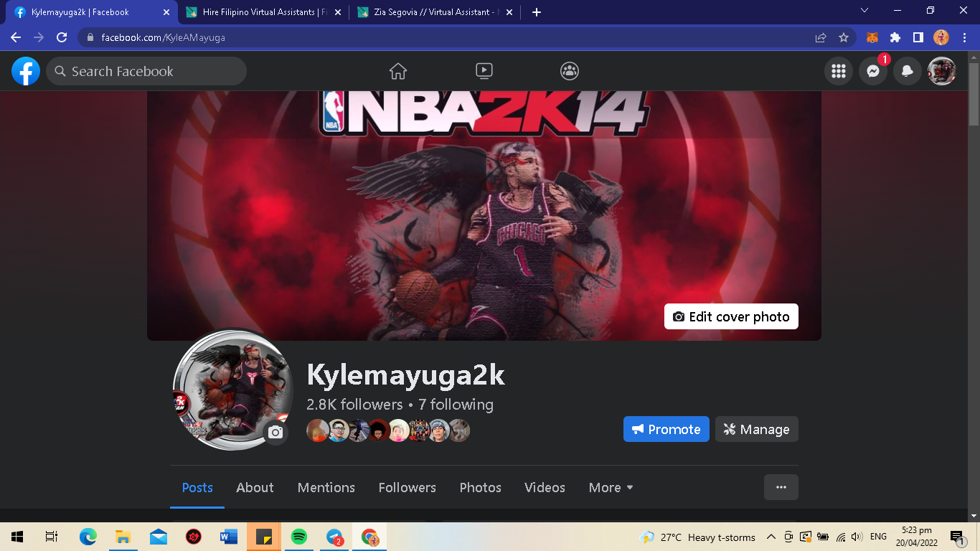Open the Windows Action Center notifications

[x=957, y=537]
